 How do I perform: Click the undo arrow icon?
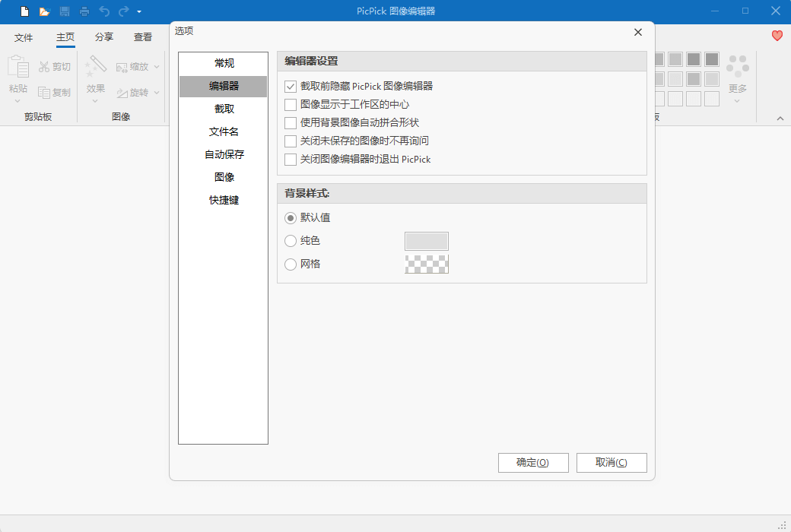point(104,11)
